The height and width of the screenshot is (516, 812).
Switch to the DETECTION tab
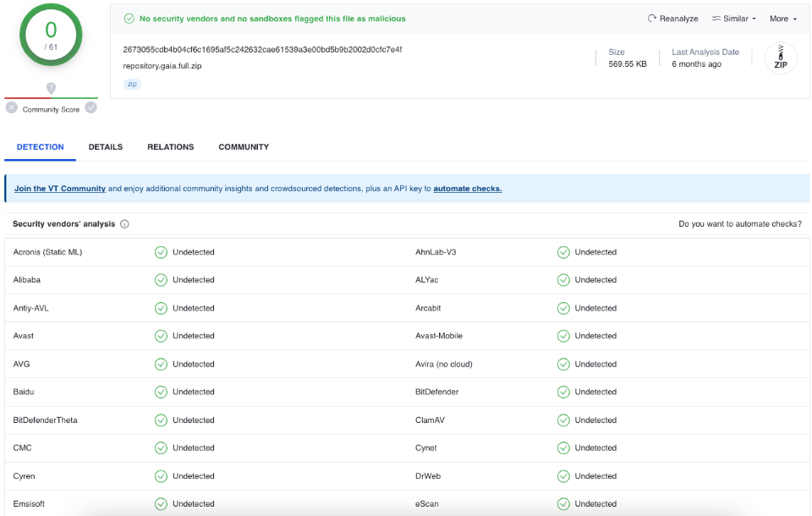[41, 147]
